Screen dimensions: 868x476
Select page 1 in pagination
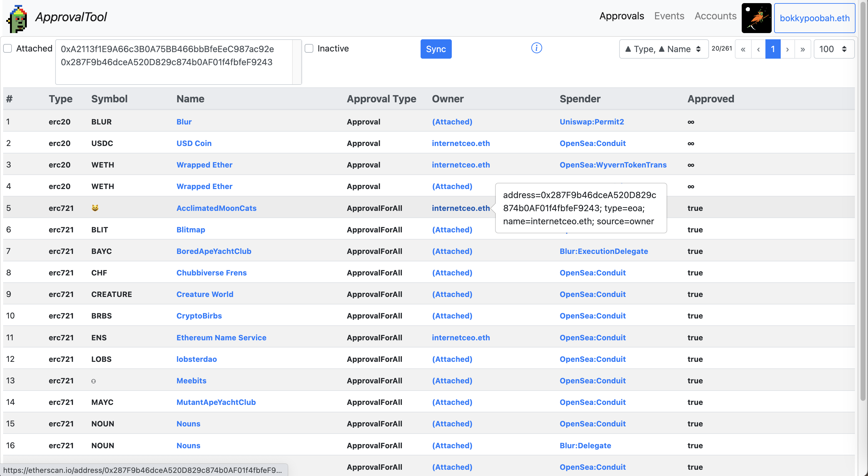[x=773, y=49]
